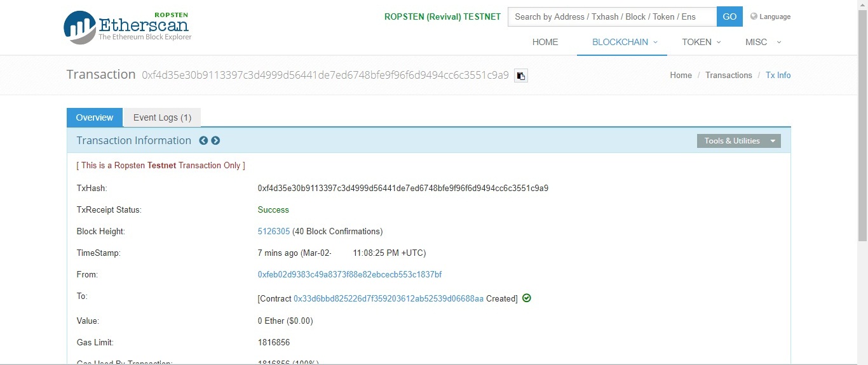The image size is (868, 365).
Task: Open the Tools & Utilities dropdown
Action: (738, 141)
